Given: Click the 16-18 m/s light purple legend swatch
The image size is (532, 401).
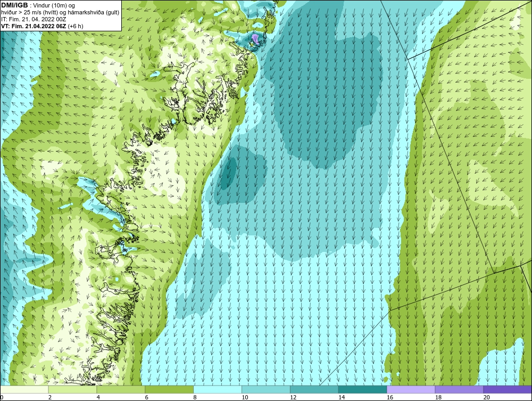Looking at the screenshot, I should [411, 389].
